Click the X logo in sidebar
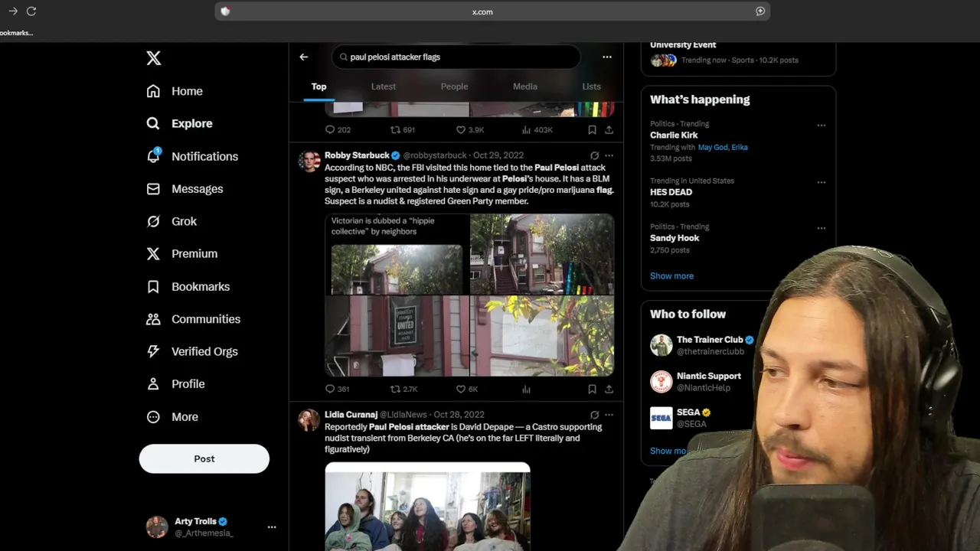This screenshot has height=551, width=980. point(154,58)
